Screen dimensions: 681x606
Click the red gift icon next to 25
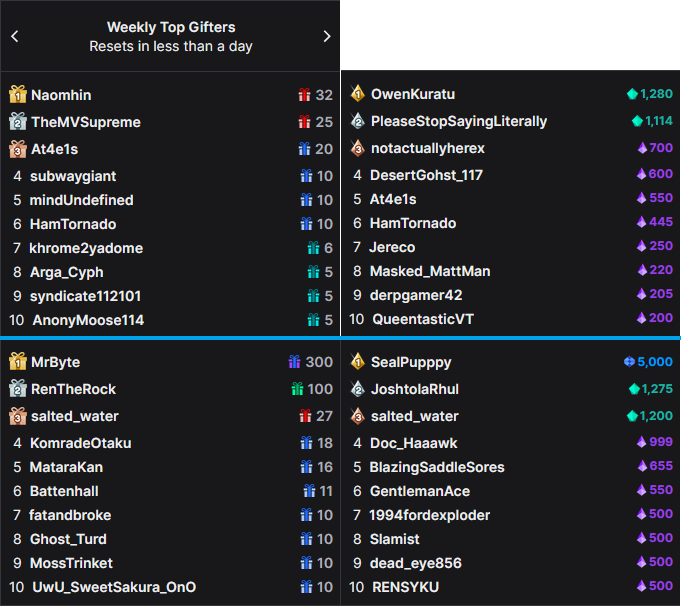pyautogui.click(x=304, y=122)
